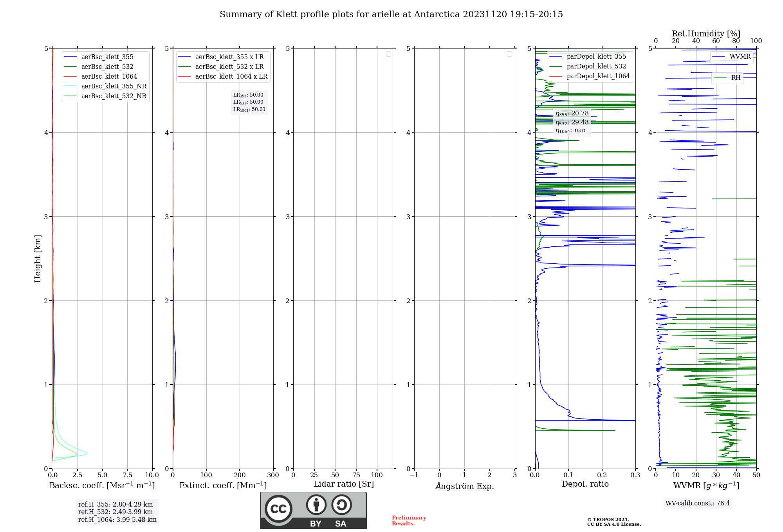
Task: Click the WV-calib.const.: 76.4 label
Action: (698, 503)
